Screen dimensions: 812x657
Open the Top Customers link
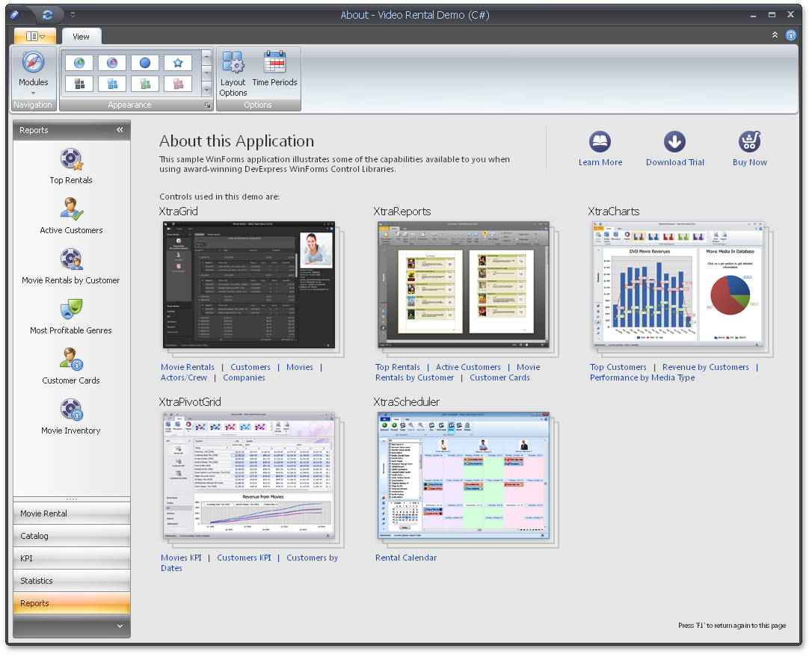point(618,367)
